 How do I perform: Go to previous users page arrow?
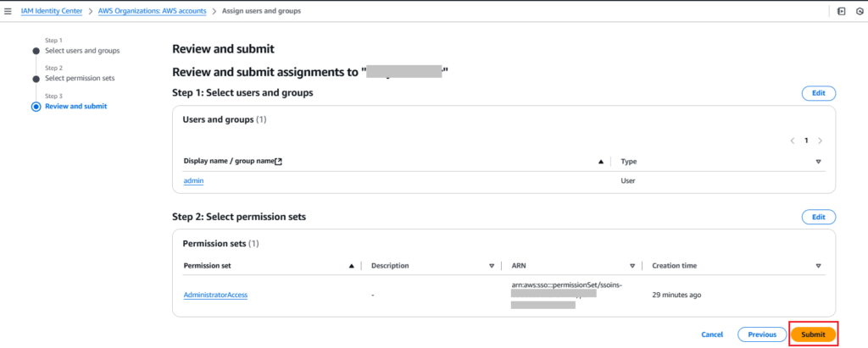pyautogui.click(x=793, y=141)
